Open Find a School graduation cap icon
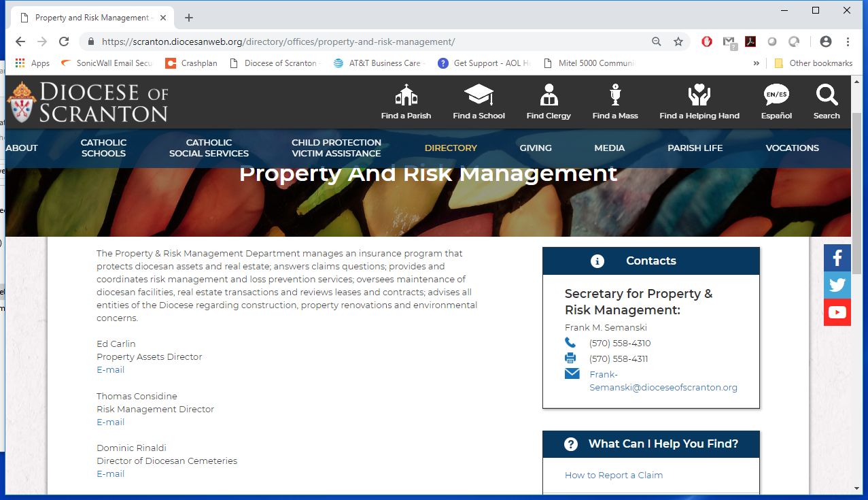868x500 pixels. 479,95
